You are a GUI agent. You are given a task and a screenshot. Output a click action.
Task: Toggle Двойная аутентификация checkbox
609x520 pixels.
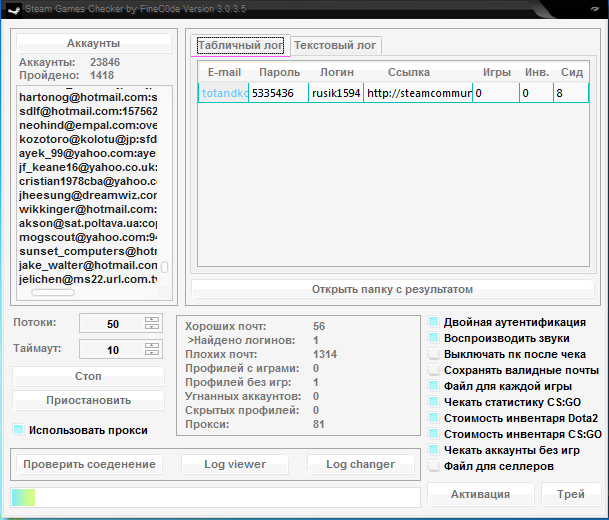coord(433,322)
